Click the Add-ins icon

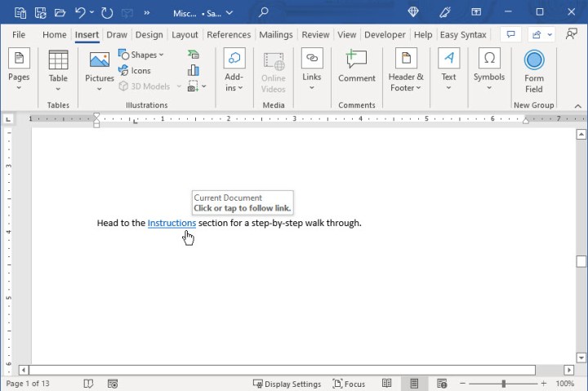pyautogui.click(x=234, y=59)
